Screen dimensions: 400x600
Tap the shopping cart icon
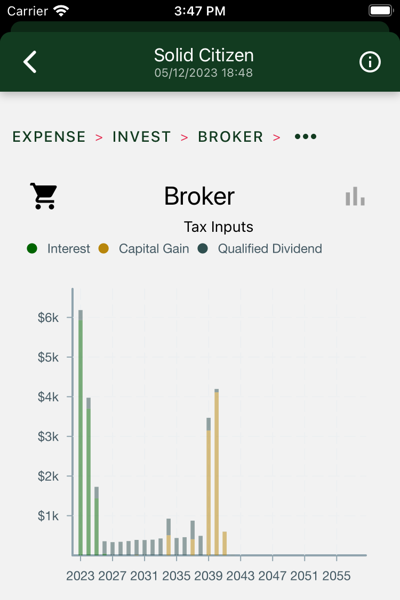click(44, 196)
